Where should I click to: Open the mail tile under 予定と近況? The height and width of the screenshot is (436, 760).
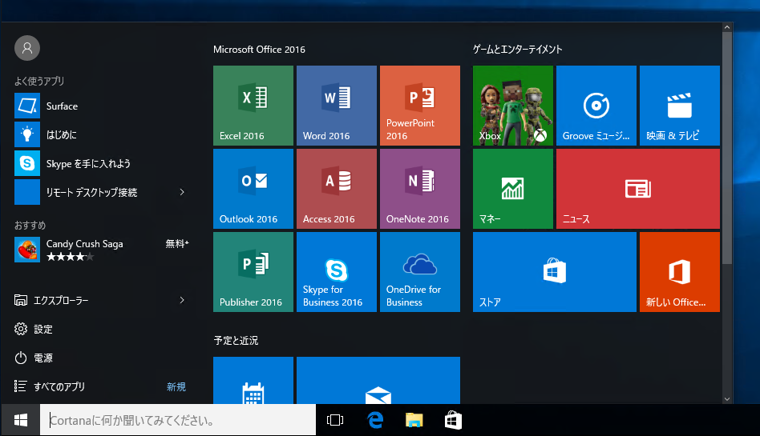(x=378, y=380)
